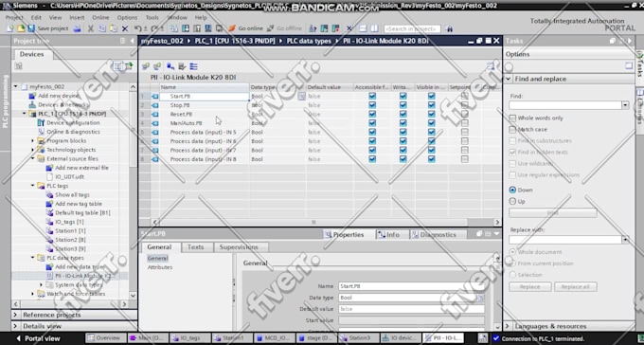
Task: Click the Replace all button
Action: point(576,287)
